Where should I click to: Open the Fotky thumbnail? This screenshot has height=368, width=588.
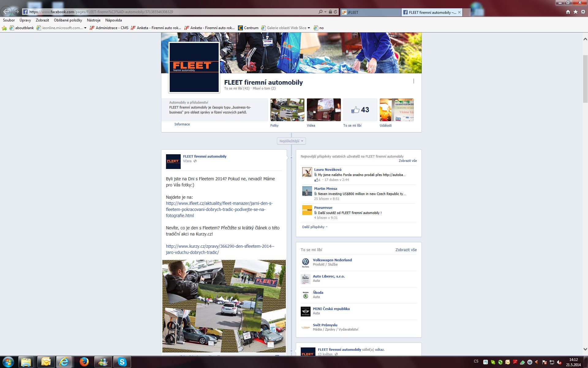pyautogui.click(x=287, y=110)
